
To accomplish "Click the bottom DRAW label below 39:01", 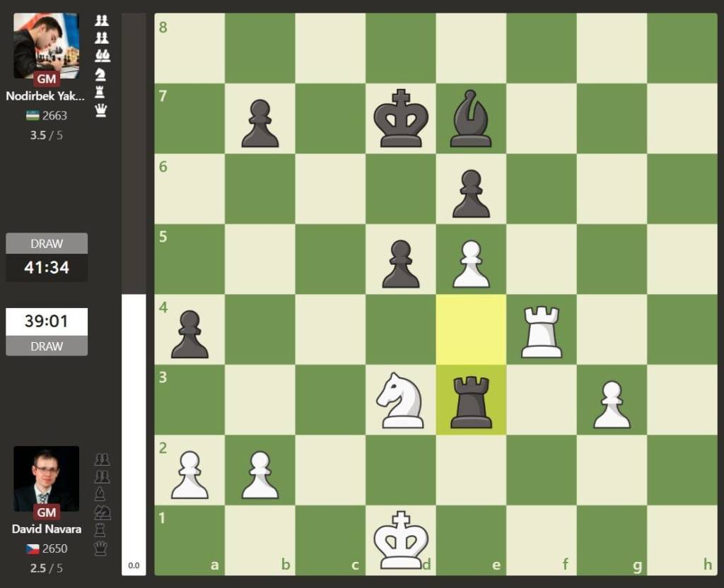I will click(47, 346).
